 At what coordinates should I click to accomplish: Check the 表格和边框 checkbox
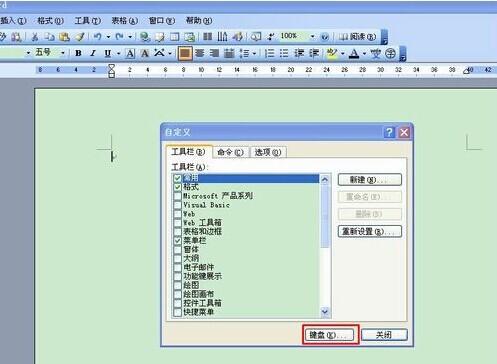pyautogui.click(x=177, y=232)
